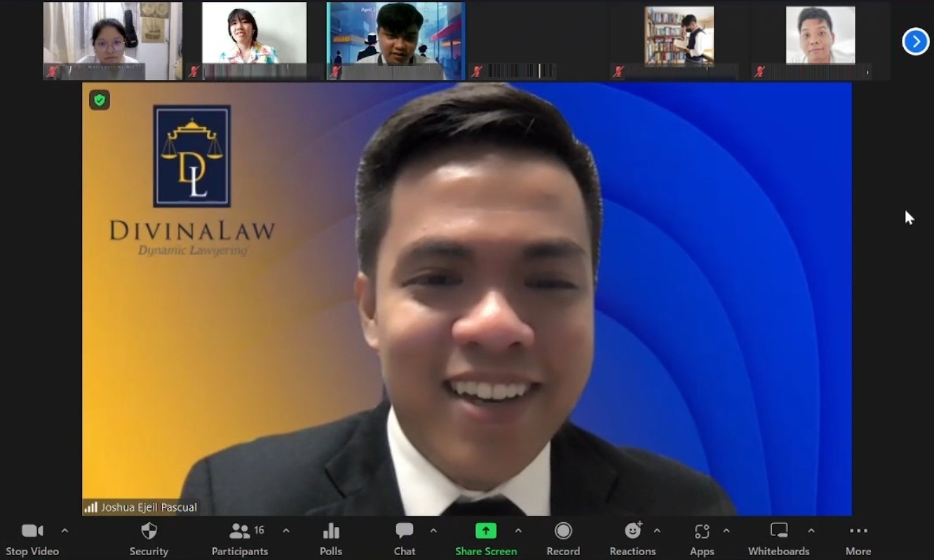Click the blue arrow to view more participants
This screenshot has height=560, width=934.
pos(916,41)
